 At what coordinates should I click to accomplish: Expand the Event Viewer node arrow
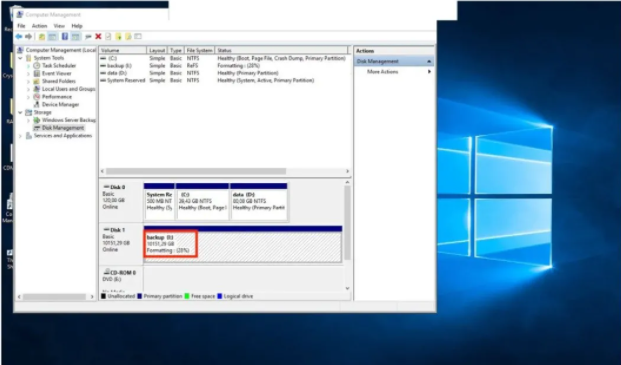[x=29, y=73]
